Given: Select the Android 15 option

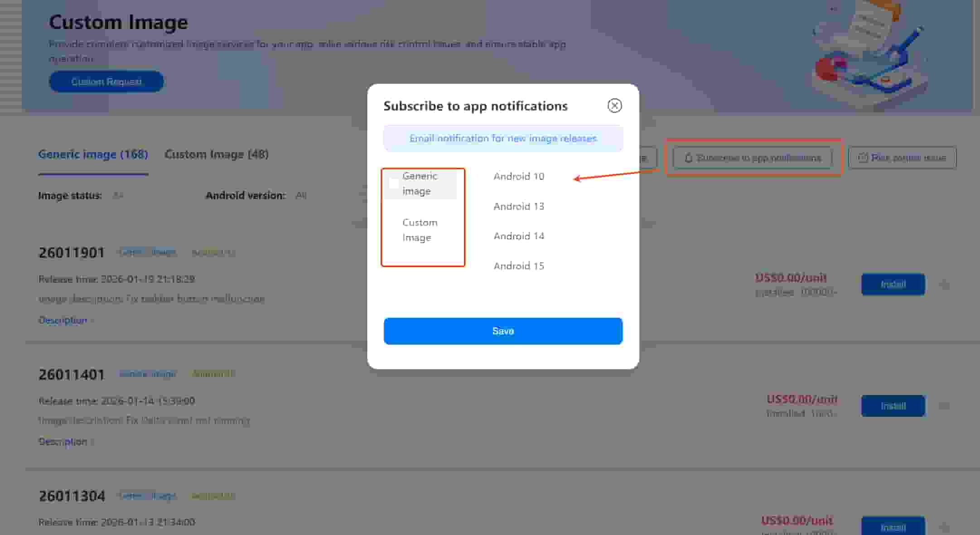Looking at the screenshot, I should [x=519, y=266].
